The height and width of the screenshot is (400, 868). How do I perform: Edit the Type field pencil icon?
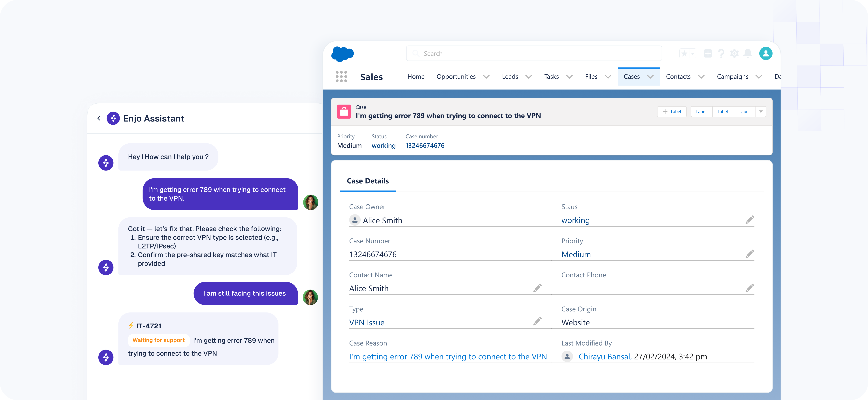[x=537, y=322]
